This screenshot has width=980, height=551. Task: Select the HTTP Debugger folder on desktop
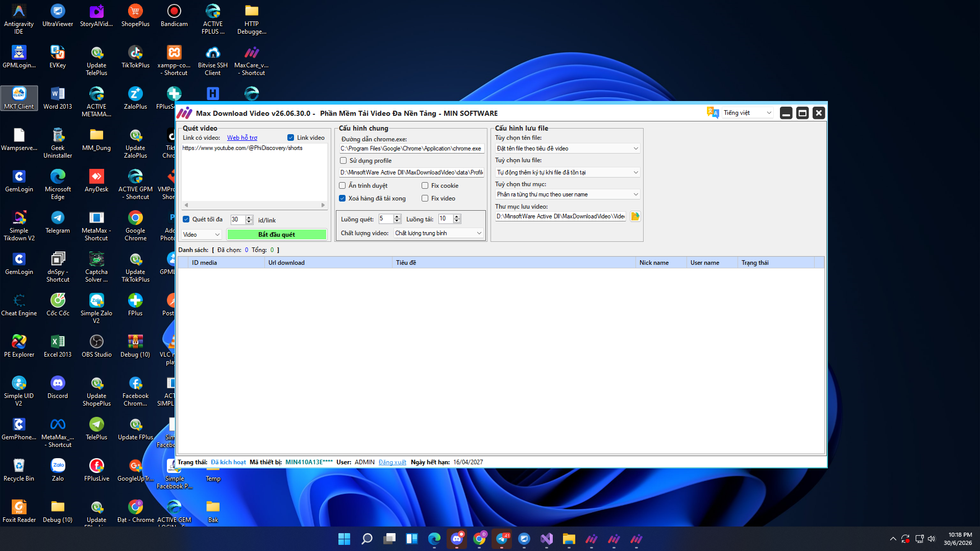(252, 19)
